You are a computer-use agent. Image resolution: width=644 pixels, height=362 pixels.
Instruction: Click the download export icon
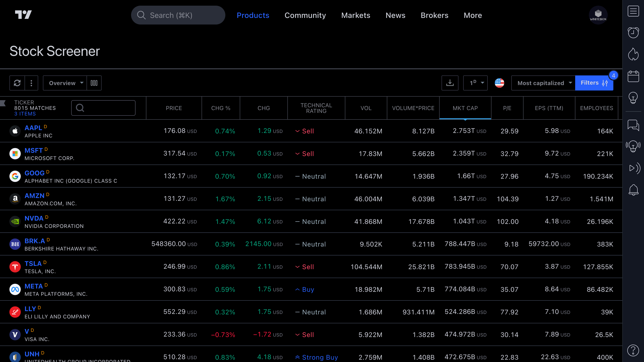coord(450,83)
